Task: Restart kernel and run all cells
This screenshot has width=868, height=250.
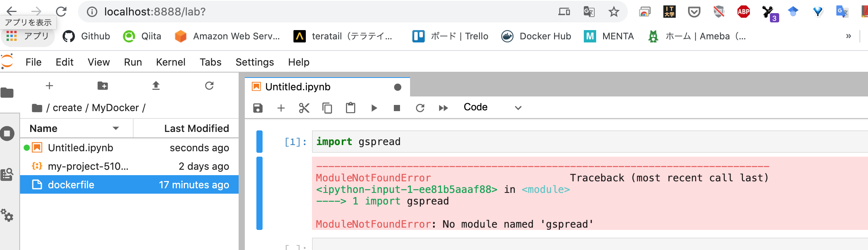Action: [443, 108]
